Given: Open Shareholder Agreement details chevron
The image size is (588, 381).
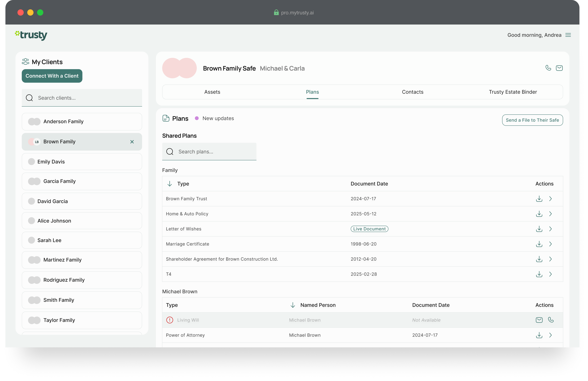Looking at the screenshot, I should click(x=550, y=259).
